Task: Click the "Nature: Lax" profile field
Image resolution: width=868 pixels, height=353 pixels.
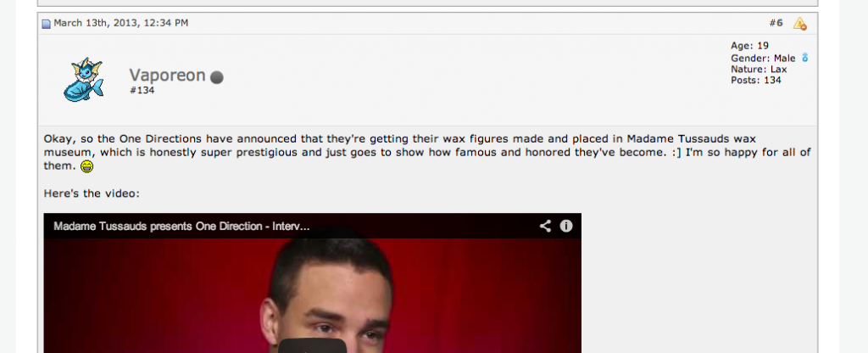Action: click(x=759, y=70)
